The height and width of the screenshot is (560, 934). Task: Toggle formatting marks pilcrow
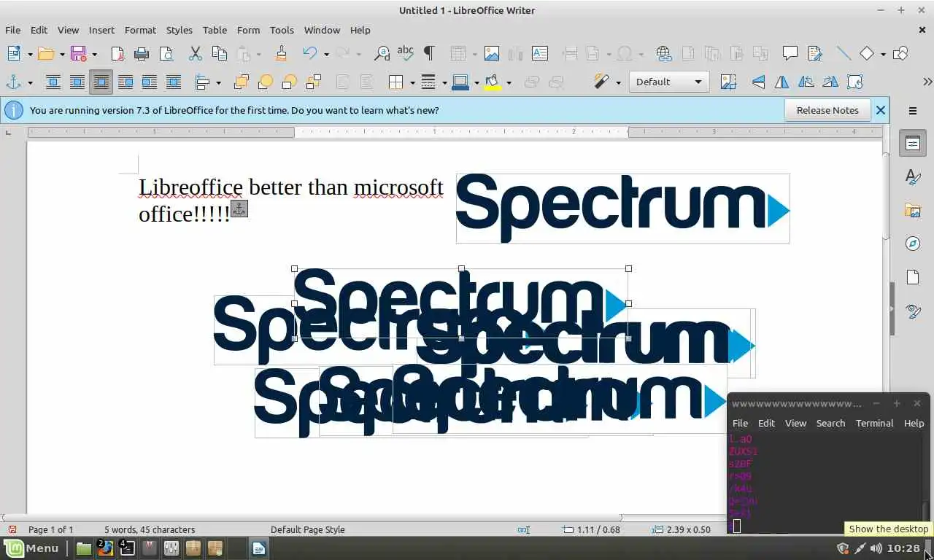click(x=429, y=53)
